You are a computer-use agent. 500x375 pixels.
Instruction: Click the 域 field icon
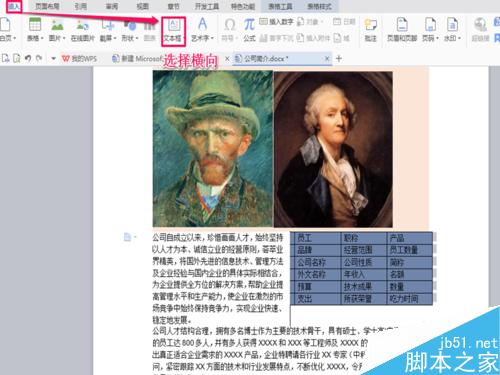(342, 38)
